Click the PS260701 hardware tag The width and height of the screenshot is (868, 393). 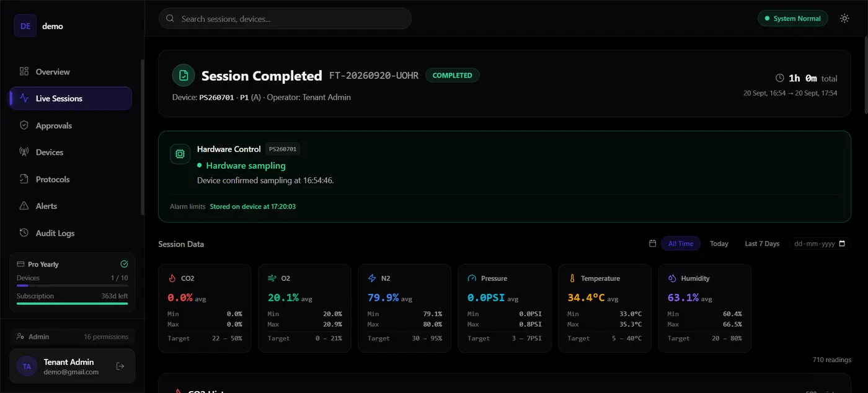(283, 149)
